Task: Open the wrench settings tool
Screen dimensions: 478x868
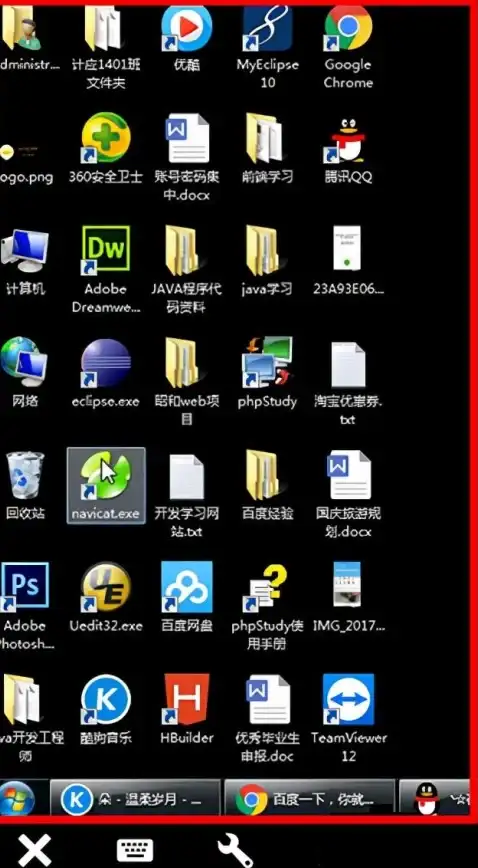Action: pos(235,850)
